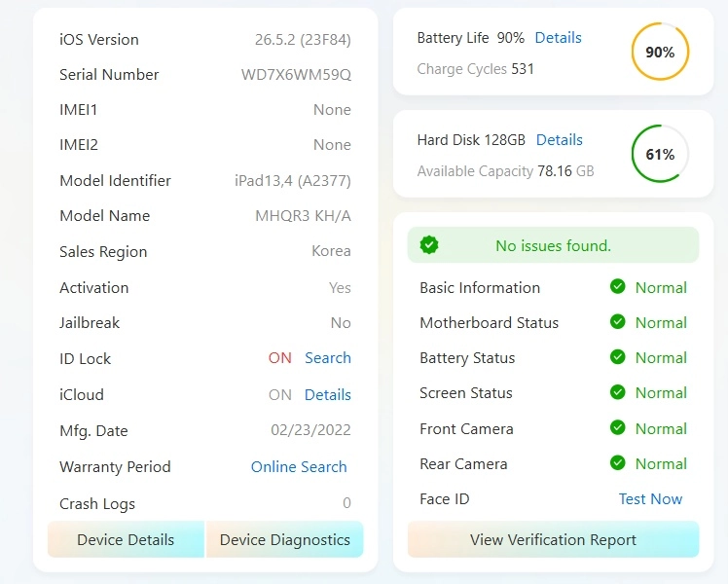728x584 pixels.
Task: Click the 61% disk capacity ring
Action: pos(660,154)
